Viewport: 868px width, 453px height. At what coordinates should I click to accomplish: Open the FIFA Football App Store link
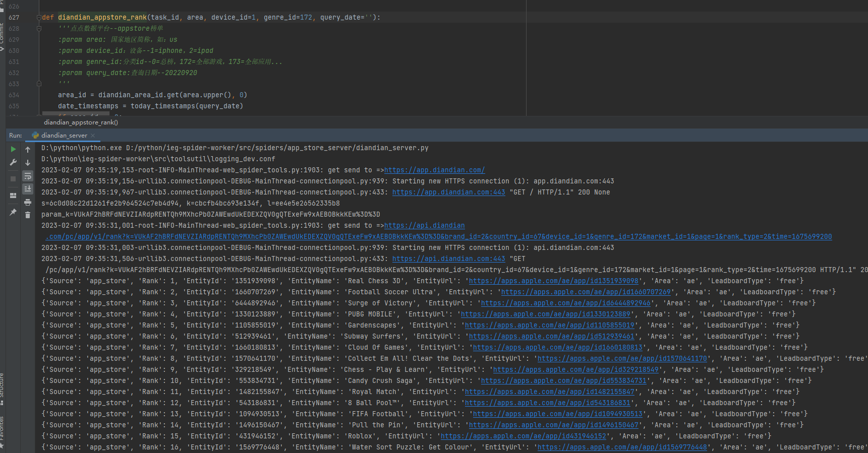[x=557, y=414]
